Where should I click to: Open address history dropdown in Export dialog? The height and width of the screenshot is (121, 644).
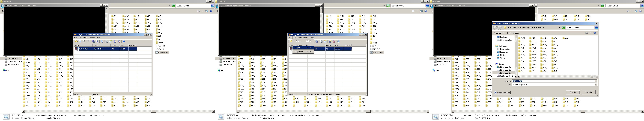coord(560,28)
